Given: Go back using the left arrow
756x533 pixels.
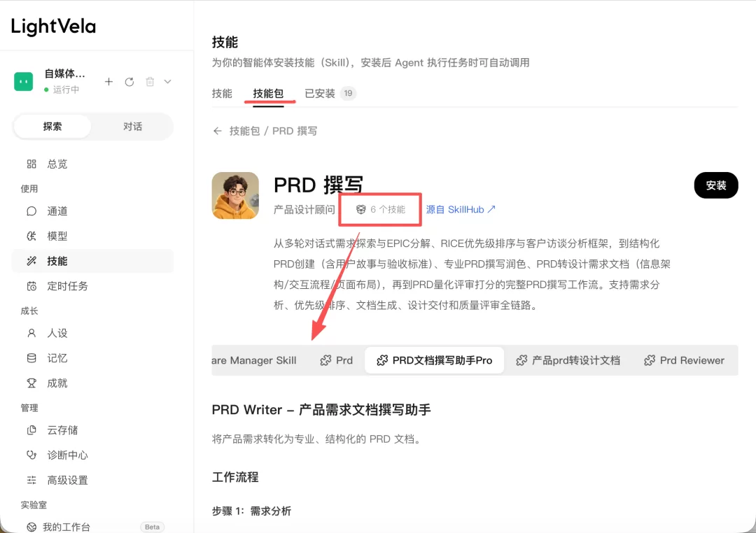Looking at the screenshot, I should pos(218,131).
